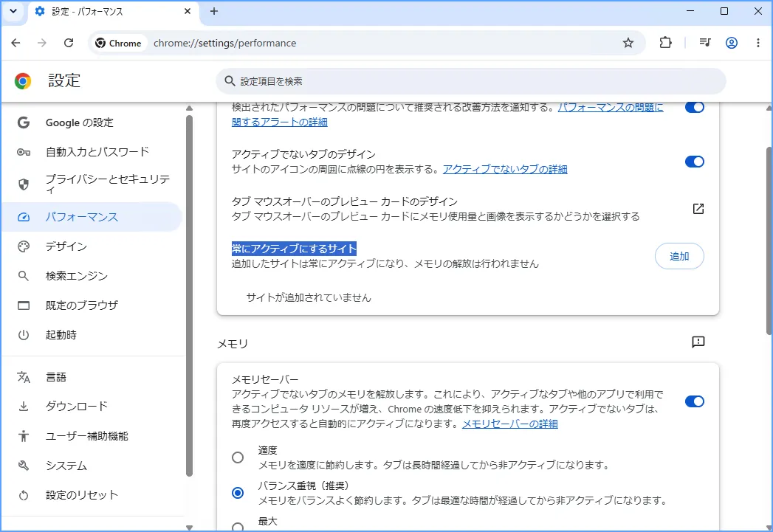Image resolution: width=773 pixels, height=532 pixels.
Task: Send feedback via メモリ section icon
Action: [698, 342]
